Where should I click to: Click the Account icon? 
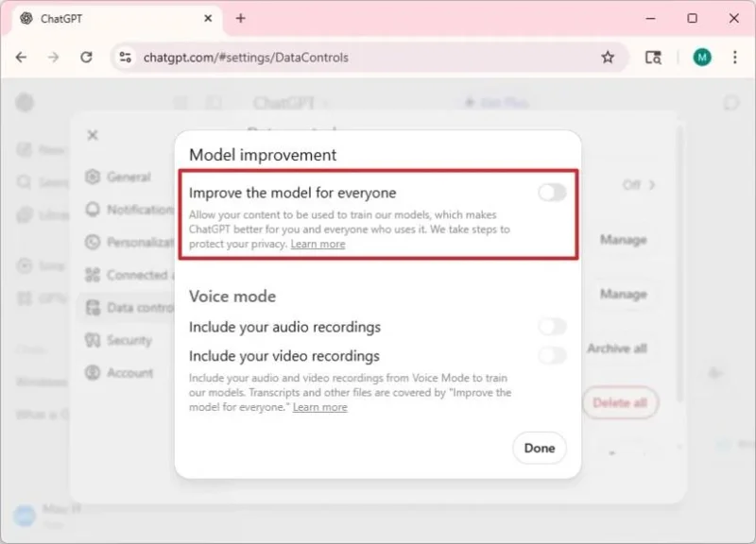93,372
